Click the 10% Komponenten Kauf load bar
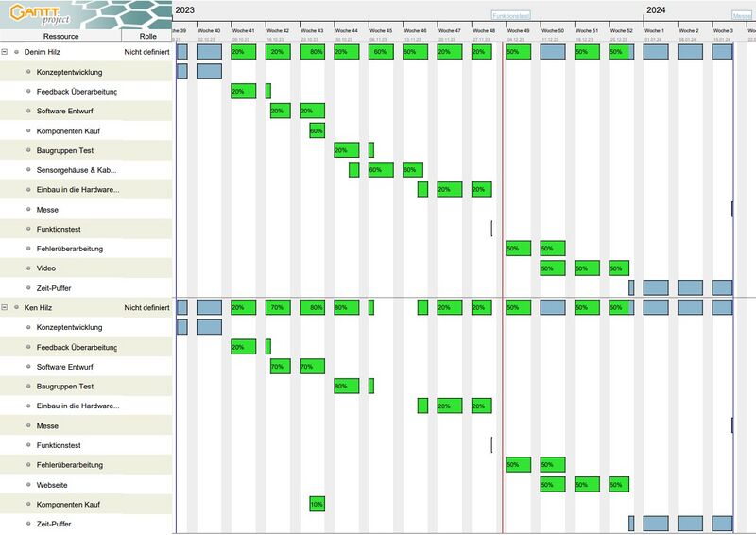This screenshot has height=535, width=756. [317, 504]
